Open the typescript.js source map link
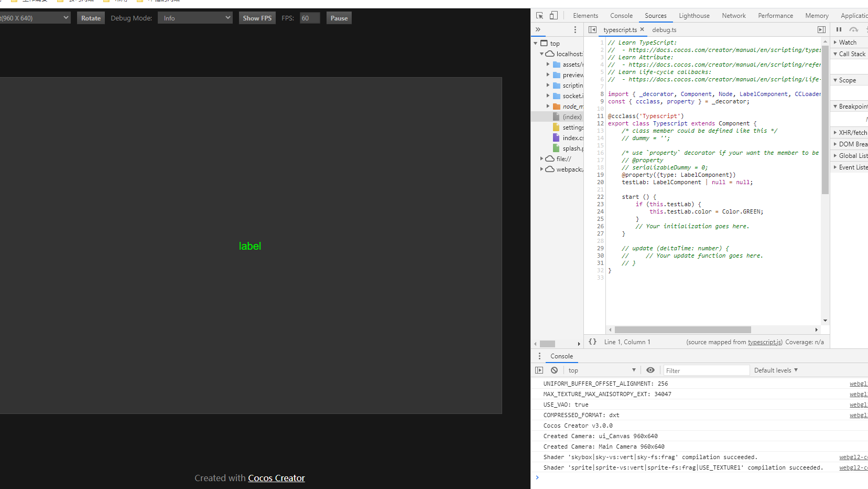The width and height of the screenshot is (868, 489). pos(765,342)
